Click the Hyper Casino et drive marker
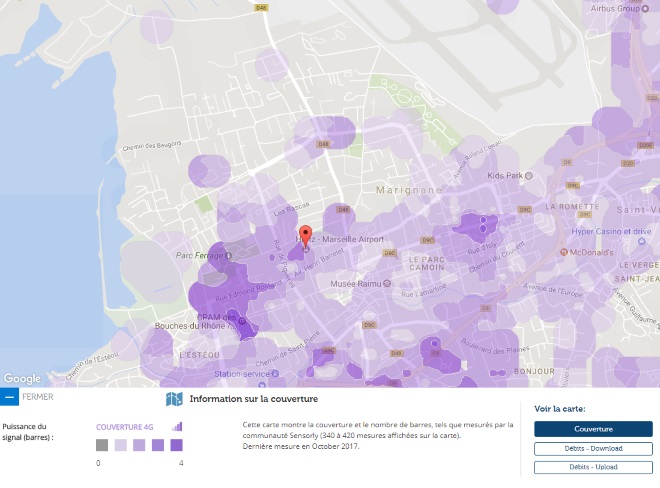The image size is (660, 488). (641, 241)
